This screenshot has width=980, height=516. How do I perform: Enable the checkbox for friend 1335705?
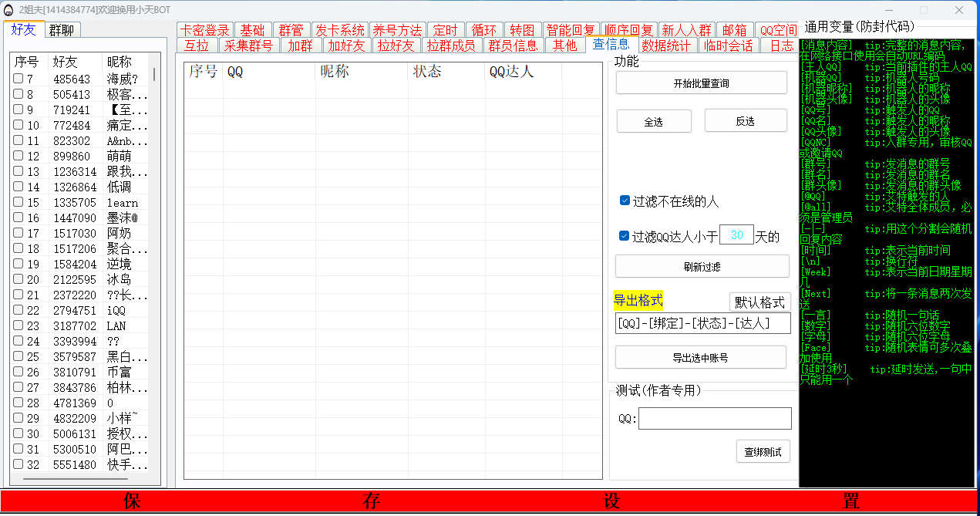(x=18, y=202)
